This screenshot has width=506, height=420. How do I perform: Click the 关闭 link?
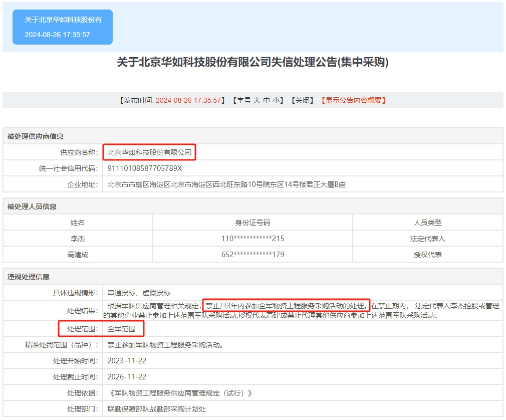[x=303, y=100]
